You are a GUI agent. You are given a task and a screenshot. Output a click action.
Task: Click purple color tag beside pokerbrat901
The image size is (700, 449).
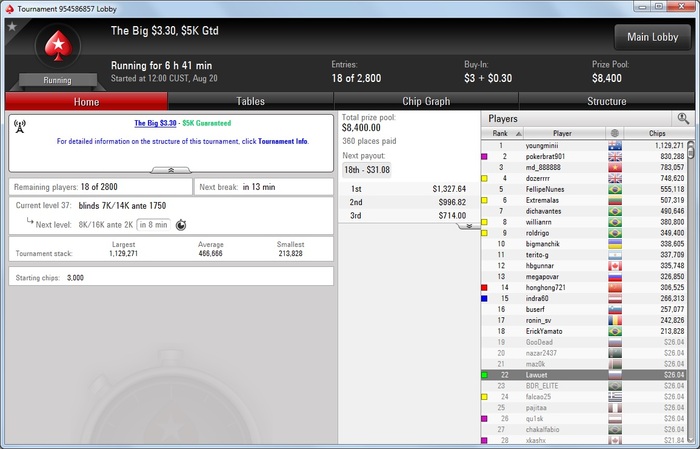(x=484, y=157)
